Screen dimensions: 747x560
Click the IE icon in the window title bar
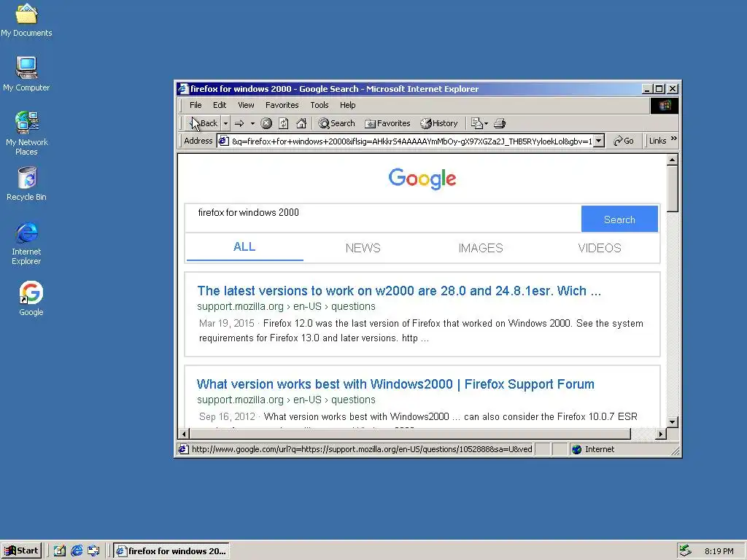[x=183, y=89]
